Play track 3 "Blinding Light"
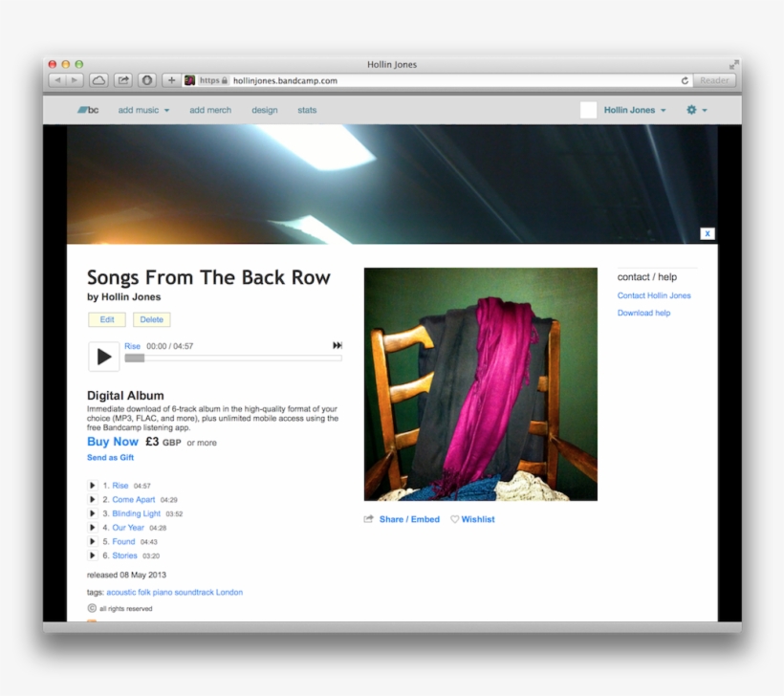Screen dimensions: 784x696 click(x=92, y=513)
